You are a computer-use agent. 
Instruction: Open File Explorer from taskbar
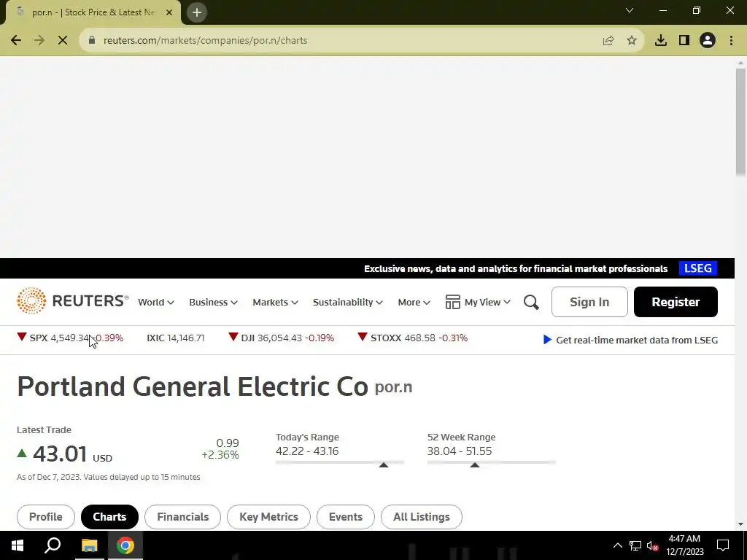point(89,545)
